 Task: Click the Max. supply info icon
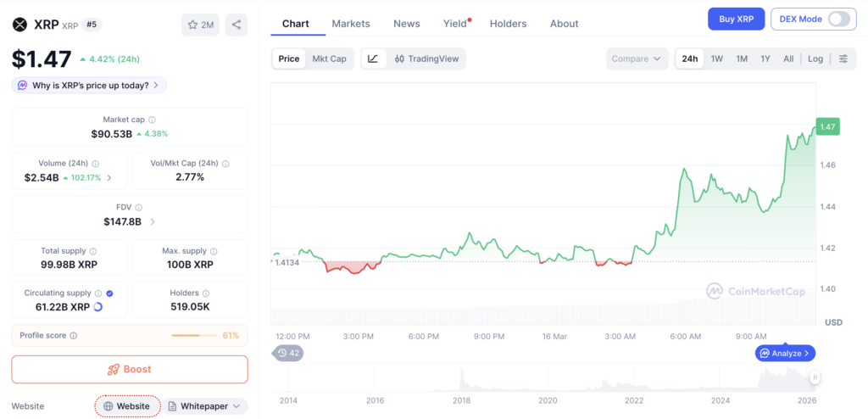click(x=214, y=251)
